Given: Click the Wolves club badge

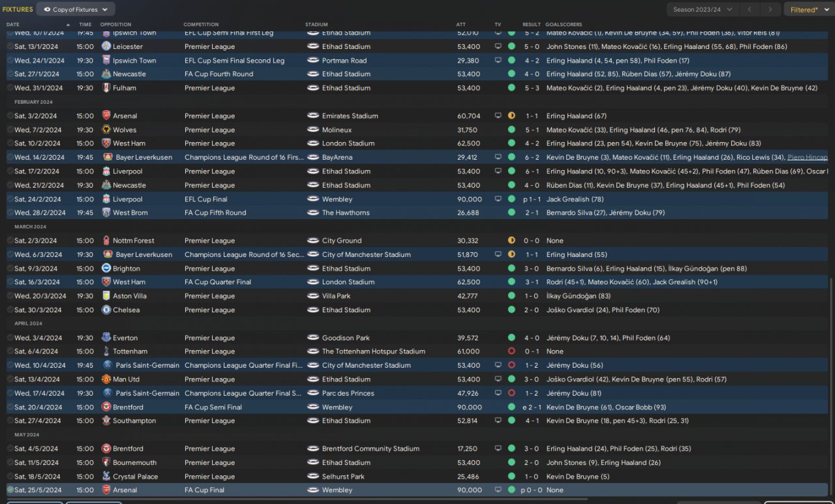Looking at the screenshot, I should (x=106, y=130).
